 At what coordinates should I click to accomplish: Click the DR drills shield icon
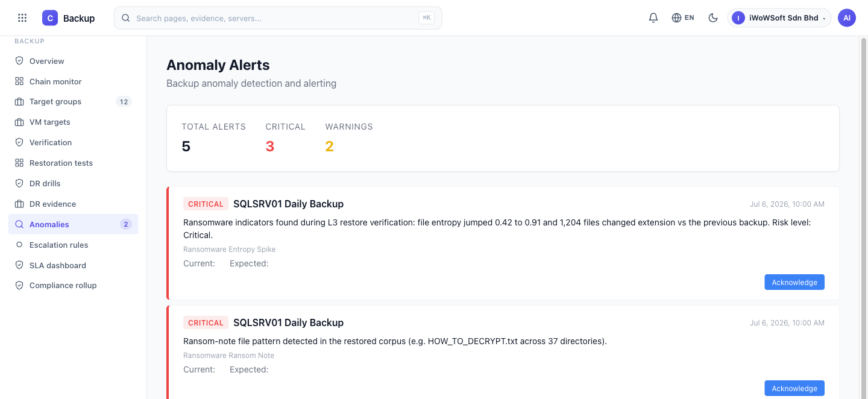click(19, 184)
